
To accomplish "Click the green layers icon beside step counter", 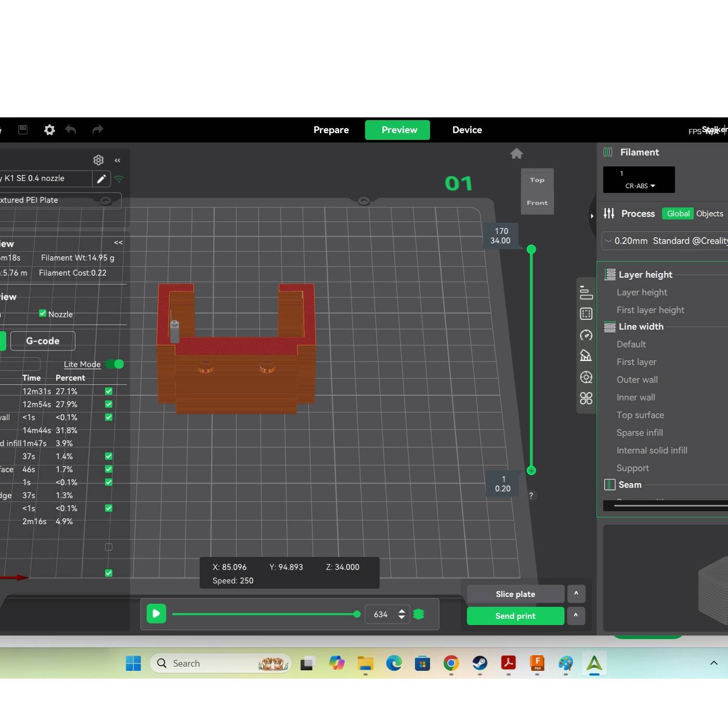I will pos(419,614).
